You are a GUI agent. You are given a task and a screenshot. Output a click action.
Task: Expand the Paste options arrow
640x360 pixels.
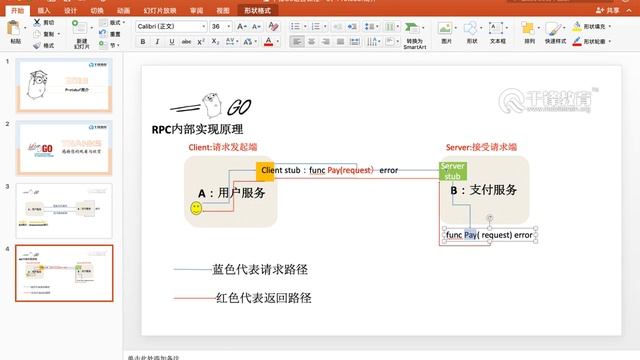pos(25,28)
